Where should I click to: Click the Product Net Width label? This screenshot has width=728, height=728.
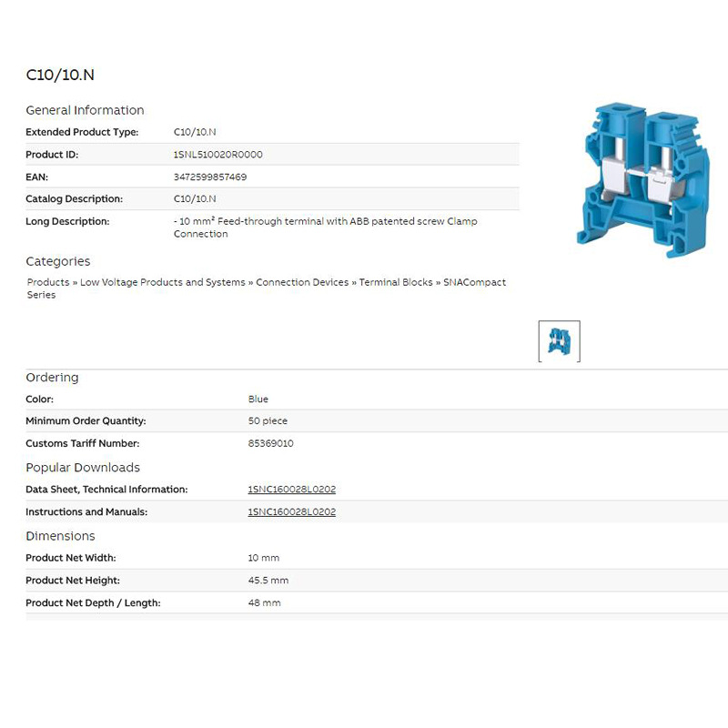[71, 558]
